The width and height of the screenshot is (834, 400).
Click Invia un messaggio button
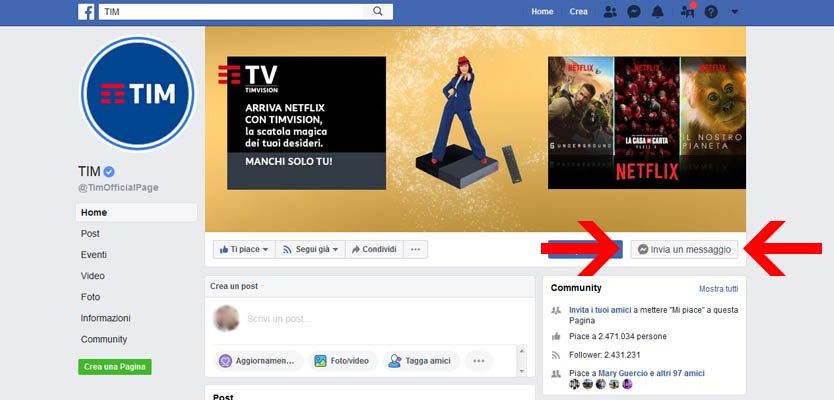[685, 249]
